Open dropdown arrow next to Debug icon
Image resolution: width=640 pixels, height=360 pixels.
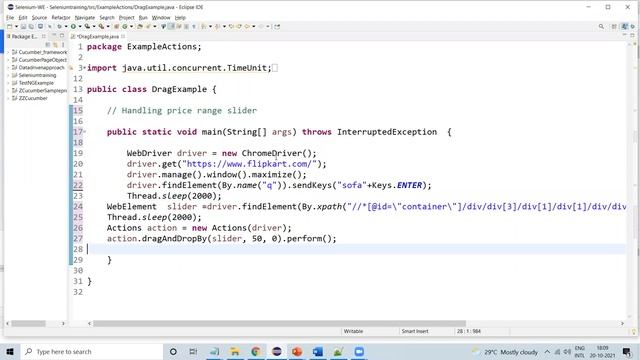pos(66,27)
